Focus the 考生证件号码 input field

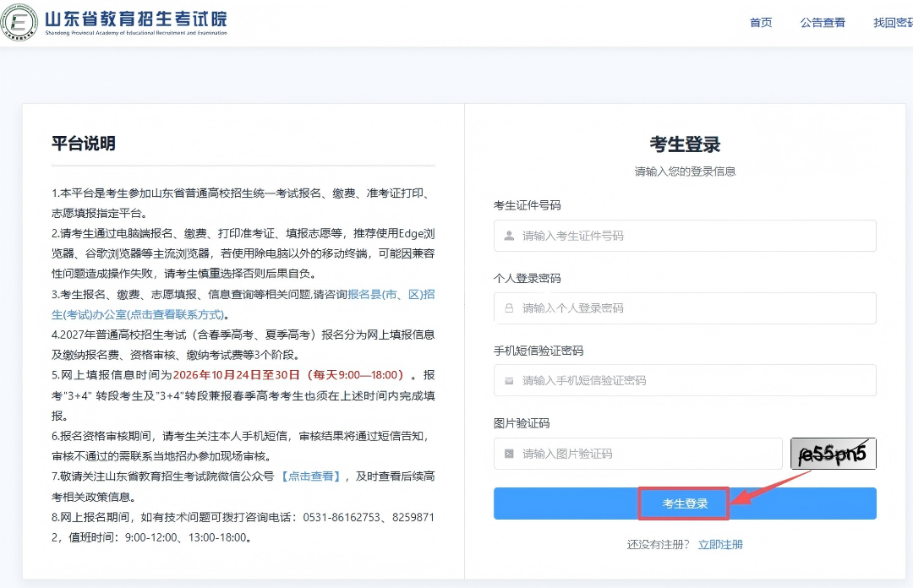click(x=685, y=236)
